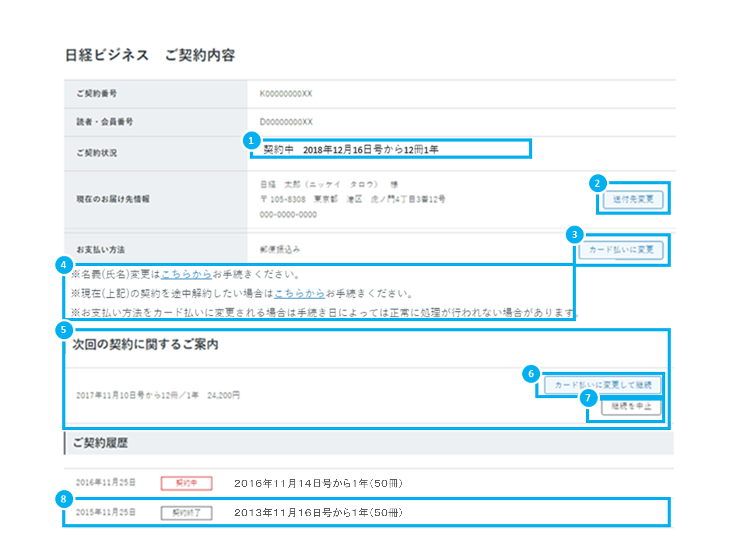Click the 送付先変更 button
Viewport: 747px width, 560px height.
[633, 199]
